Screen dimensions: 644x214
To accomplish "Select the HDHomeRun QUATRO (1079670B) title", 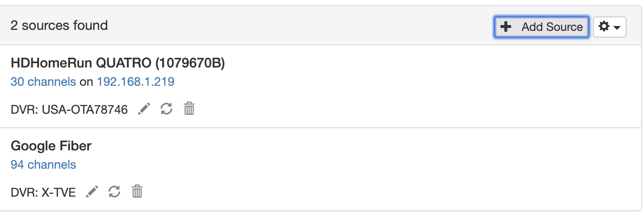I will pyautogui.click(x=118, y=63).
